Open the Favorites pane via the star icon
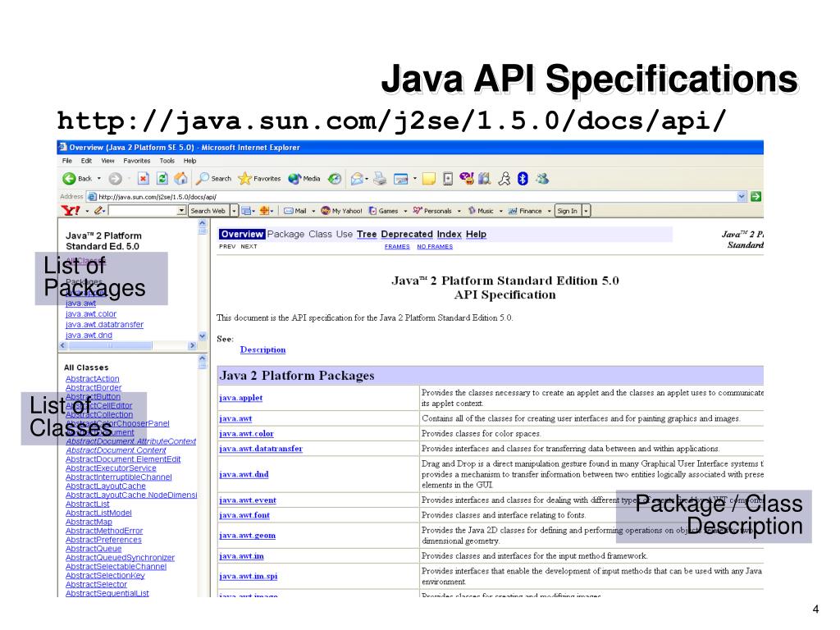Screen dimensions: 840x630 pyautogui.click(x=259, y=179)
